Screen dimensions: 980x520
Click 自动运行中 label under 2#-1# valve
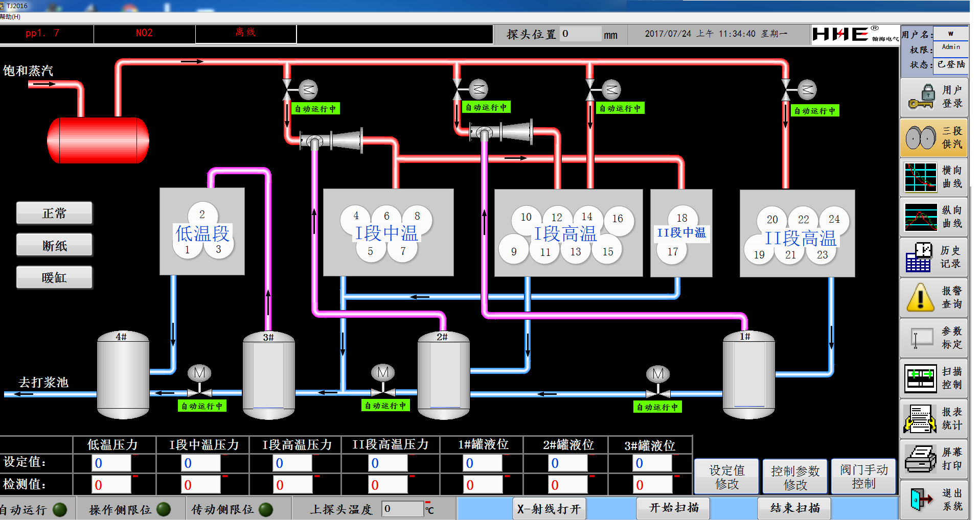[657, 407]
